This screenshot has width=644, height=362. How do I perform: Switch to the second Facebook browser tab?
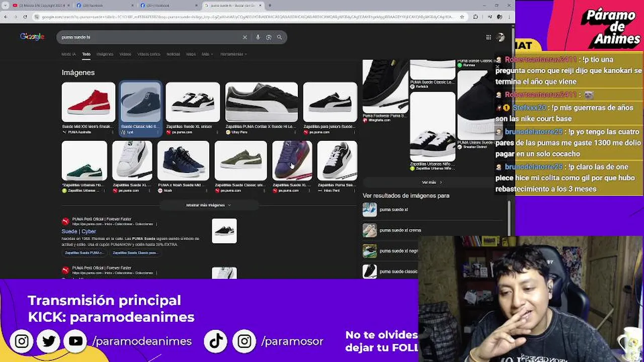[x=169, y=5]
